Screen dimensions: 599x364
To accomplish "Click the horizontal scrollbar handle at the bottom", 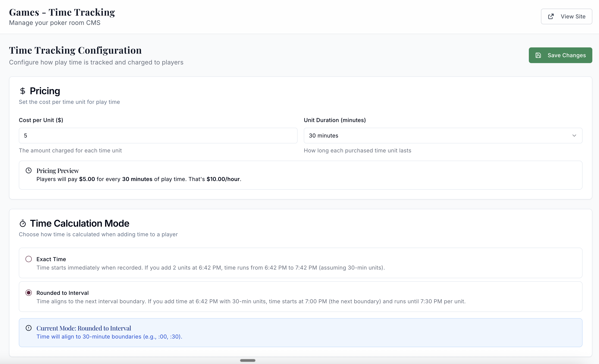I will coord(248,360).
